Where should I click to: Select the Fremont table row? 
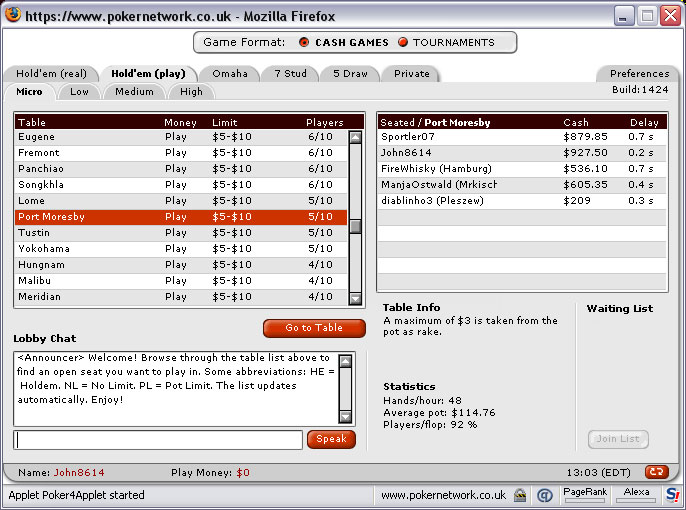(182, 153)
